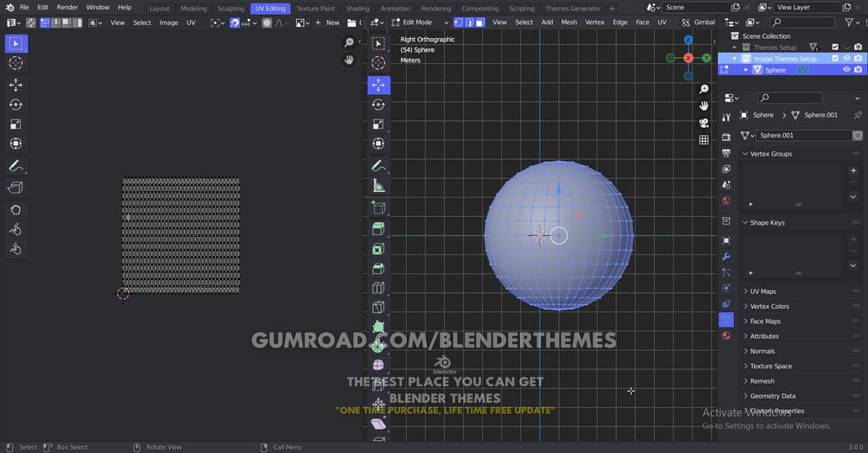Open the Mesh menu in 3D viewport
Viewport: 868px width, 453px height.
tap(568, 22)
